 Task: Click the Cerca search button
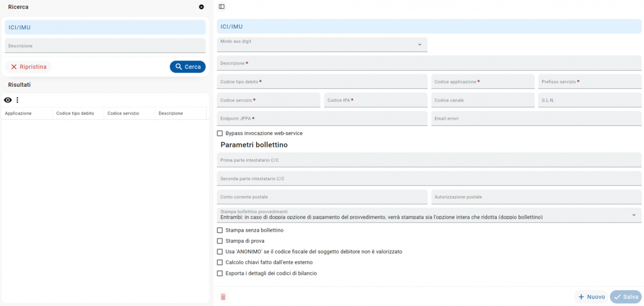tap(188, 67)
